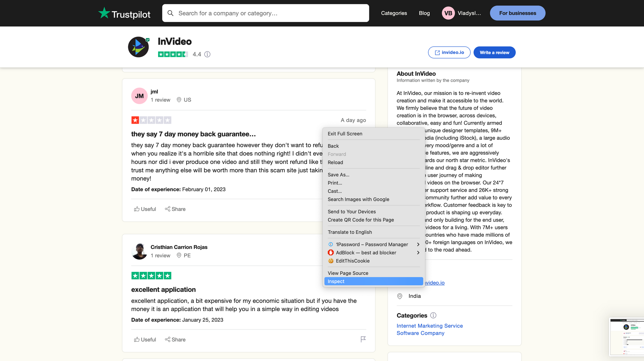
Task: Click the review title 'they say 7 day money back guarantee...'
Action: click(x=193, y=134)
